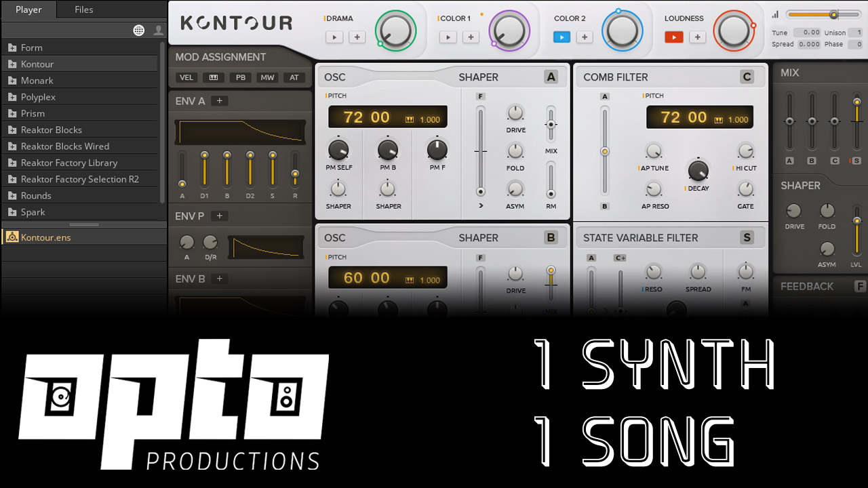Click the DRAMA macro knob
Viewport: 868px width, 488px height.
pyautogui.click(x=395, y=31)
